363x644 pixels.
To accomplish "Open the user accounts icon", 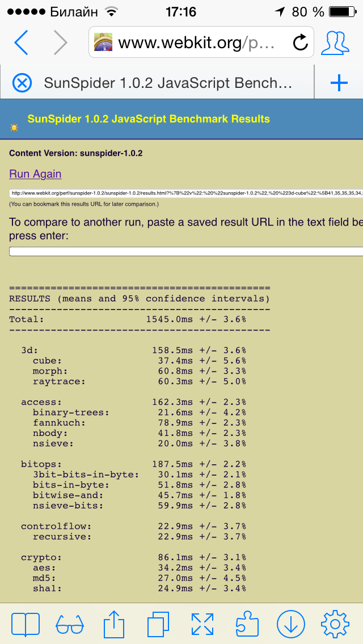I will 335,42.
